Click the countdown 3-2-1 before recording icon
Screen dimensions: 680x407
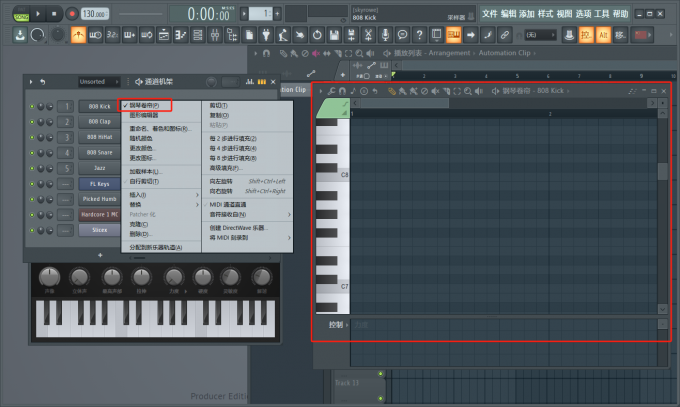tap(112, 35)
